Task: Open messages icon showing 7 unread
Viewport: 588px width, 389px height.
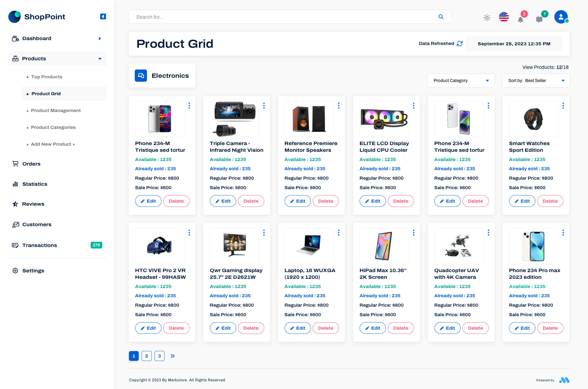Action: click(540, 19)
